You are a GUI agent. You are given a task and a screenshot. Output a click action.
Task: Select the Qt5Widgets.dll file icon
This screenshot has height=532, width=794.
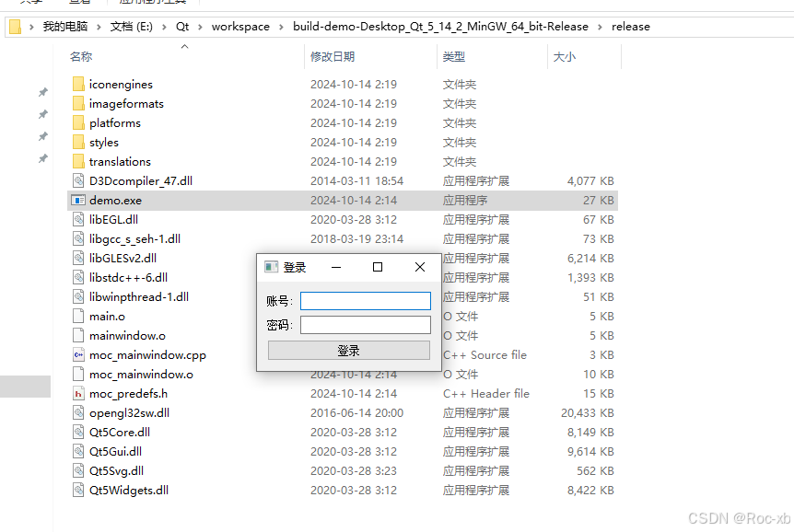[x=78, y=490]
